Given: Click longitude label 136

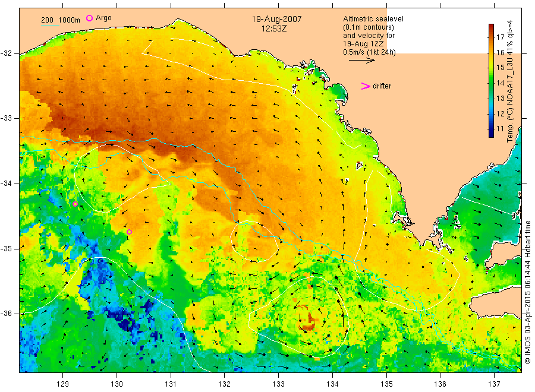Looking at the screenshot, I should pyautogui.click(x=440, y=384).
